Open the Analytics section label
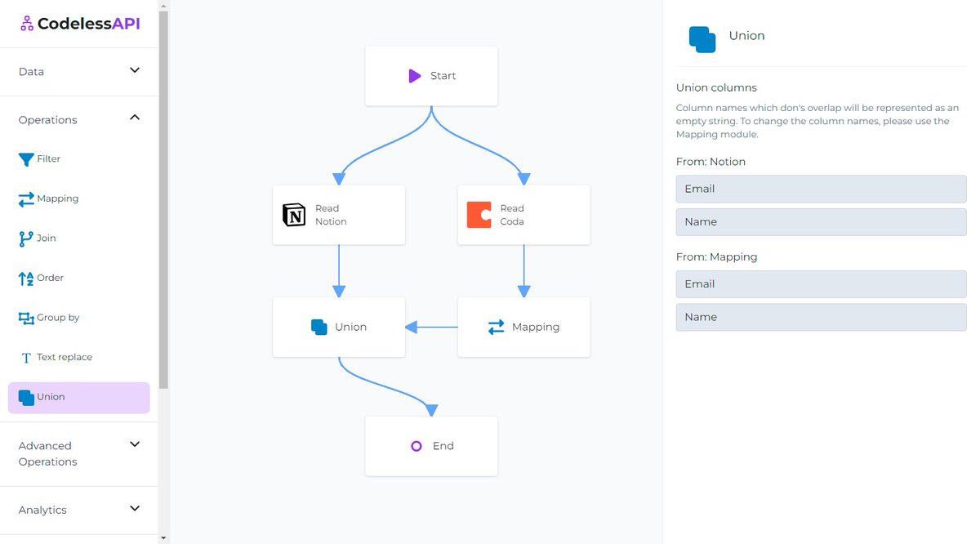980x544 pixels. [x=42, y=510]
